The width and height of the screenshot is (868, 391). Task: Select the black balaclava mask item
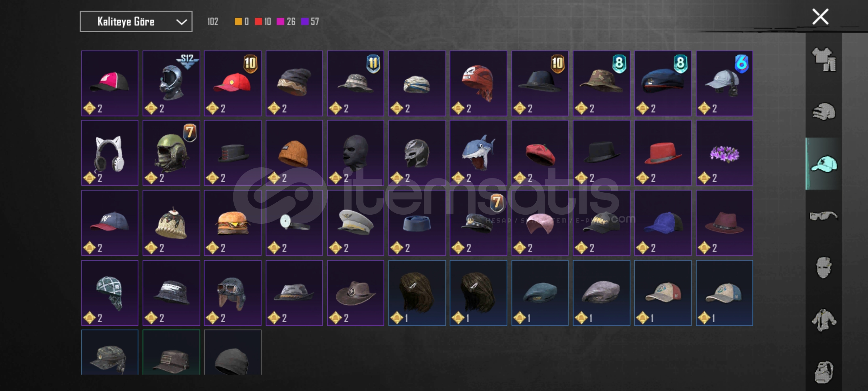[x=356, y=153]
